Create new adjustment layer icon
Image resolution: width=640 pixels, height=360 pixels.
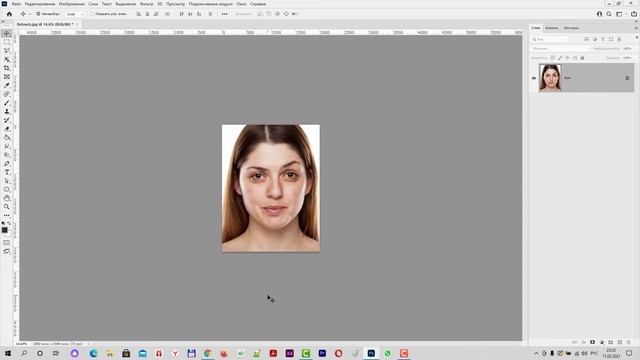point(602,342)
